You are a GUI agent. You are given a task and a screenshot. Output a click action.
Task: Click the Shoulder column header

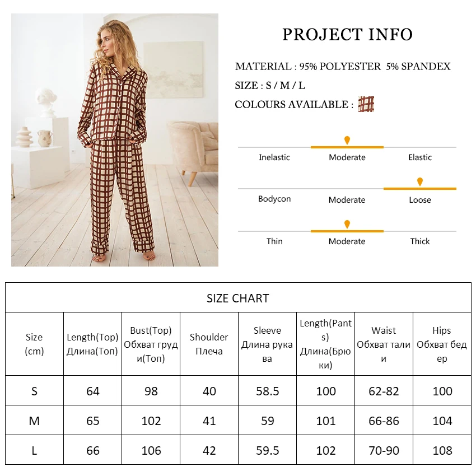[x=209, y=344]
